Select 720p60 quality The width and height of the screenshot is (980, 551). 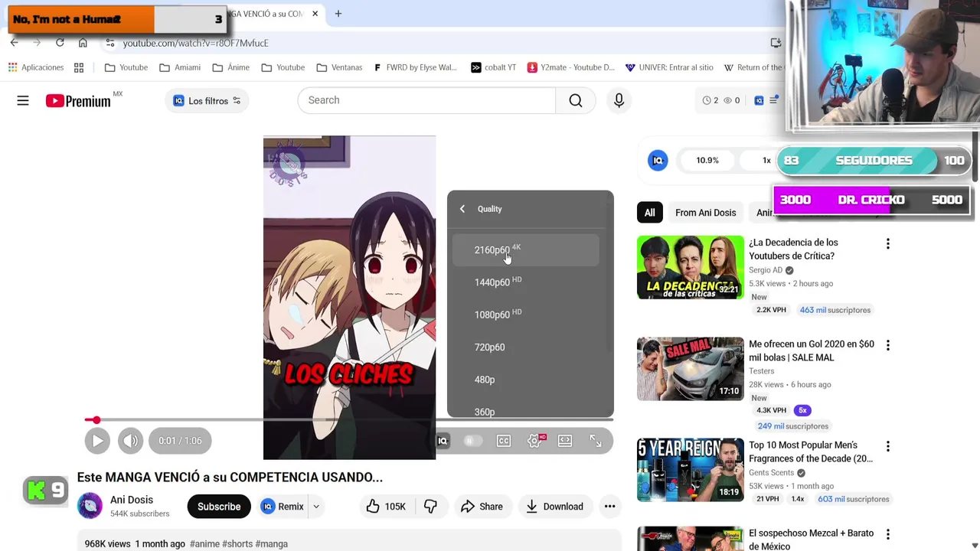click(x=526, y=347)
